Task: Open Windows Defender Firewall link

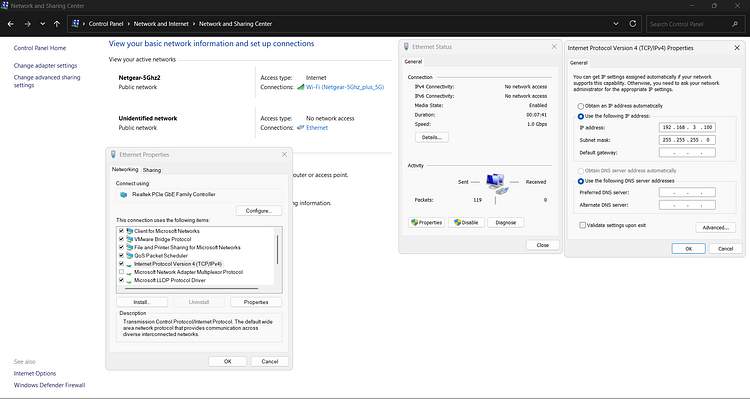Action: [49, 385]
